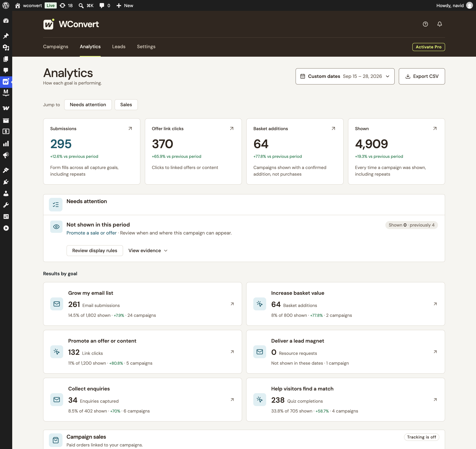Jump to the Needs attention section
This screenshot has width=476, height=449.
click(88, 105)
